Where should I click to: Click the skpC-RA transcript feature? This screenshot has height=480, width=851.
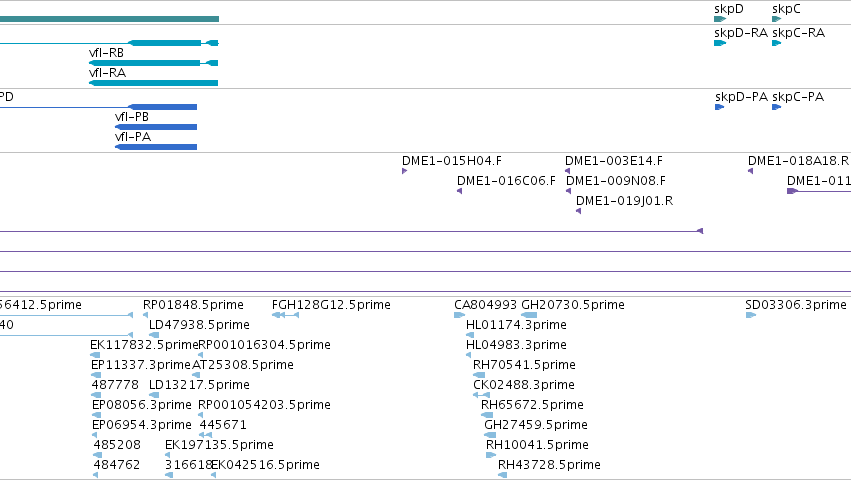777,43
